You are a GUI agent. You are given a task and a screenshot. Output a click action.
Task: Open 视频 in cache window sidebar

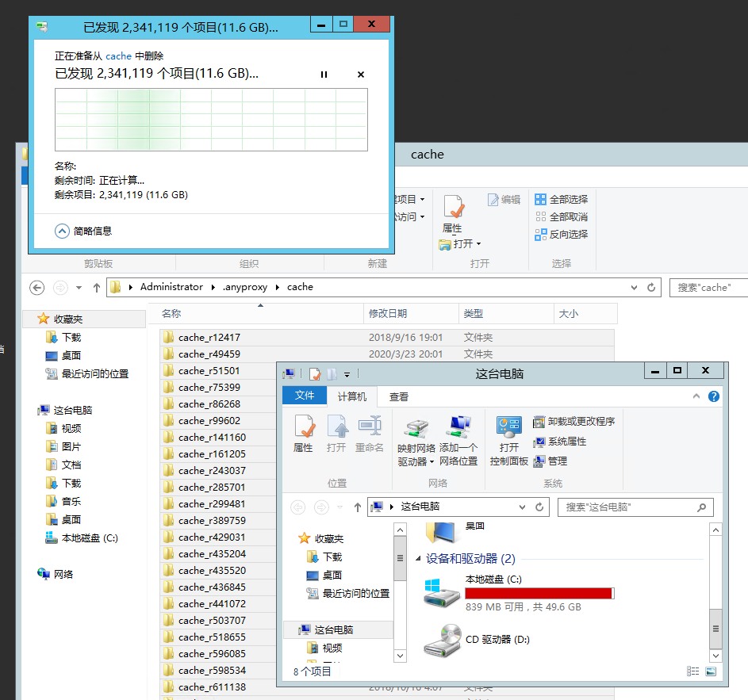(x=63, y=428)
